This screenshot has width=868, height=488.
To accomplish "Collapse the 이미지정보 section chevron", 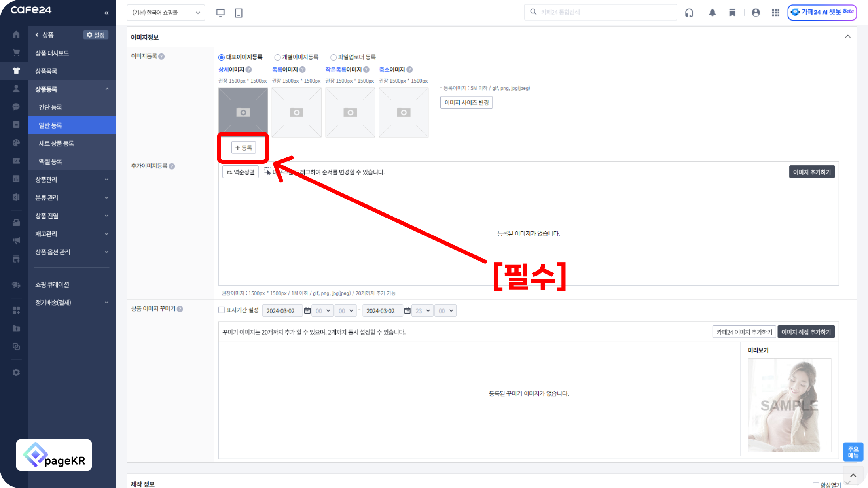I will coord(847,37).
